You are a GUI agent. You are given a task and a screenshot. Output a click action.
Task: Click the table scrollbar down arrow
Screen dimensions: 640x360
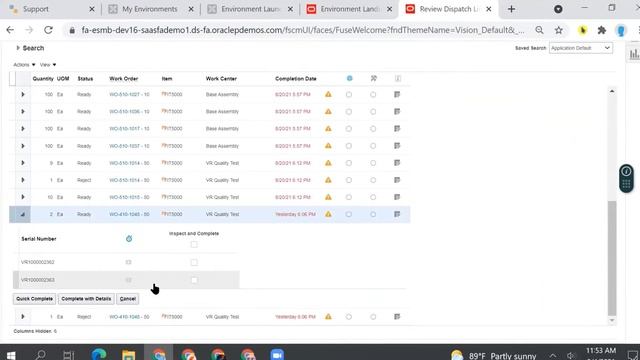[612, 320]
